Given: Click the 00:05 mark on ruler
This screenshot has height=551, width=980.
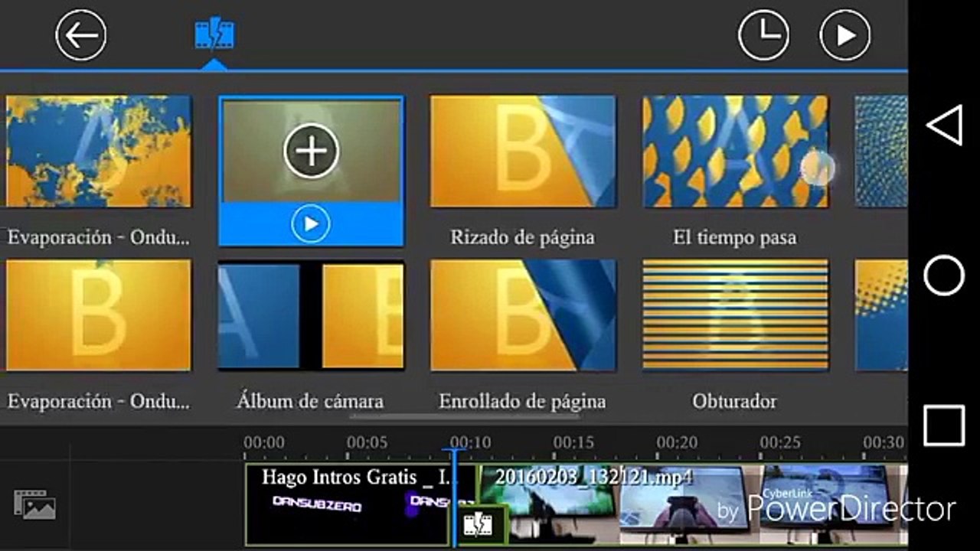Looking at the screenshot, I should click(367, 442).
